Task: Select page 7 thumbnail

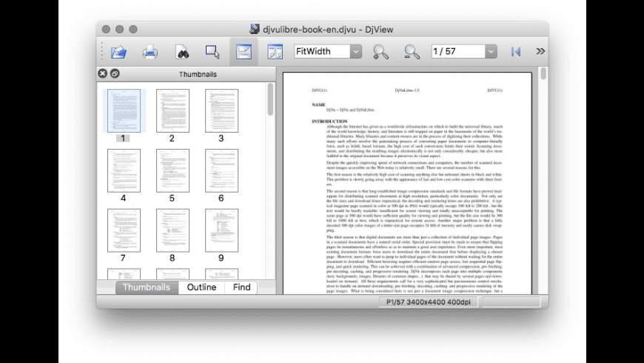Action: (x=124, y=230)
